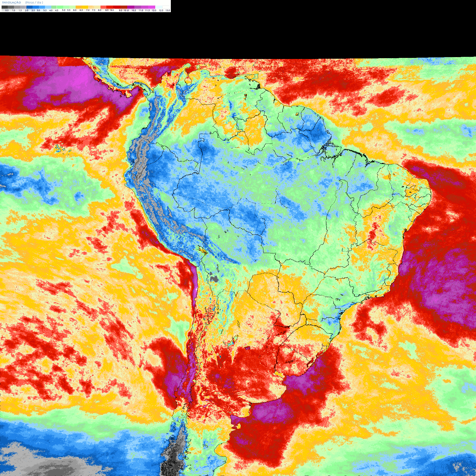Pick the 12.5 legend scale label
Viewport: 476px width, 476px height.
click(161, 10)
